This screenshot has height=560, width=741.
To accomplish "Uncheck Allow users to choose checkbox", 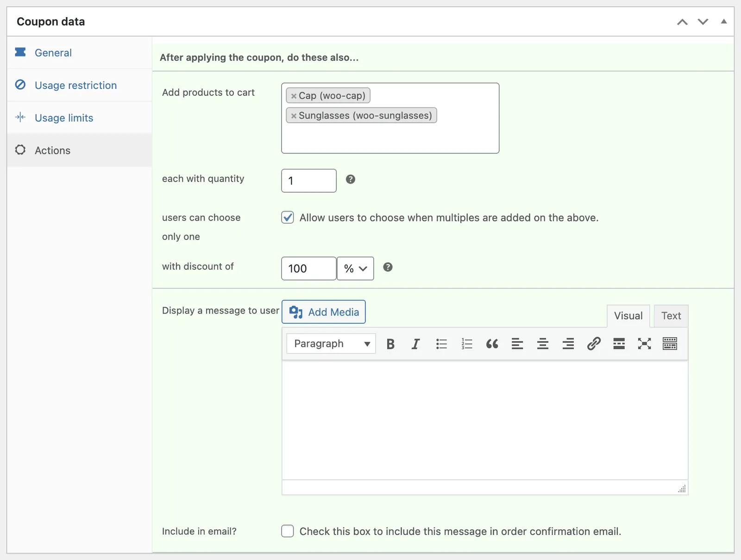I will click(x=288, y=217).
